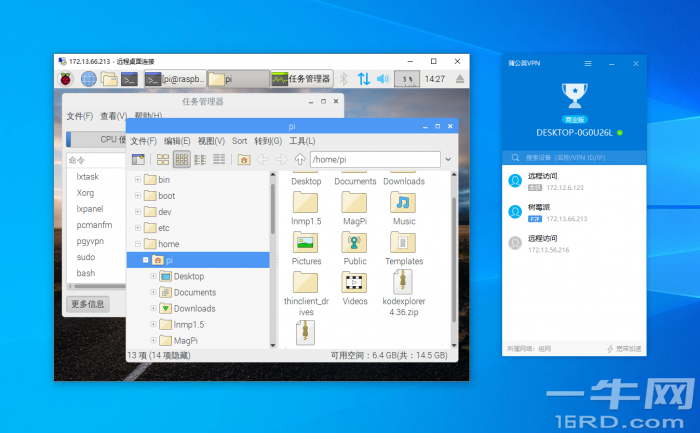Switch to the 任务管理器 taskbar button
Image resolution: width=700 pixels, height=433 pixels.
[x=301, y=79]
